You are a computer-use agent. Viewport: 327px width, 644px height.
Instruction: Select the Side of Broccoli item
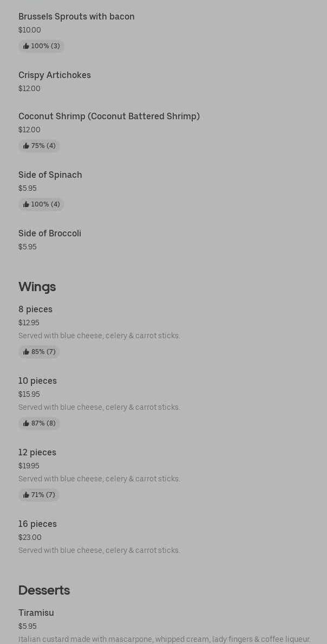click(50, 234)
